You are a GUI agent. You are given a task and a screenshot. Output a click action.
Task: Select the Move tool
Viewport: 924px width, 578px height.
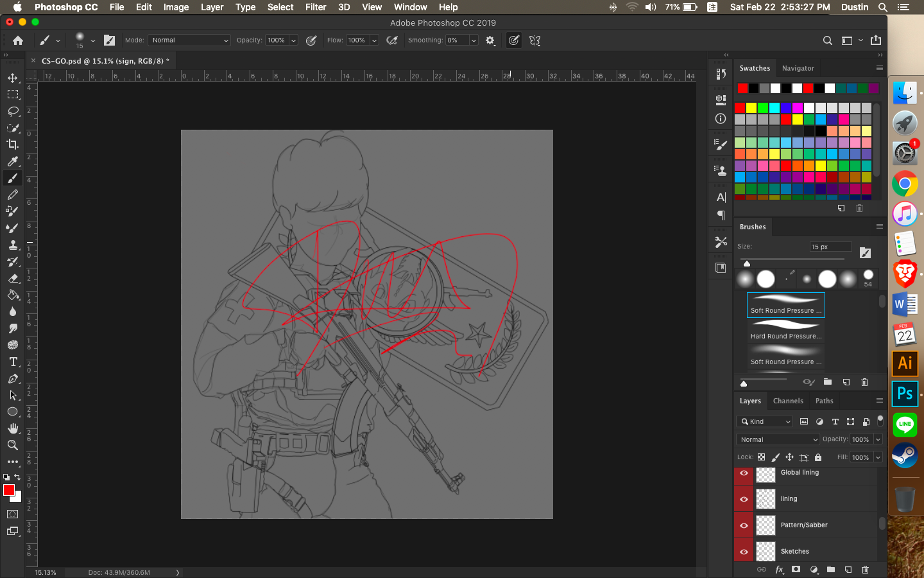13,78
